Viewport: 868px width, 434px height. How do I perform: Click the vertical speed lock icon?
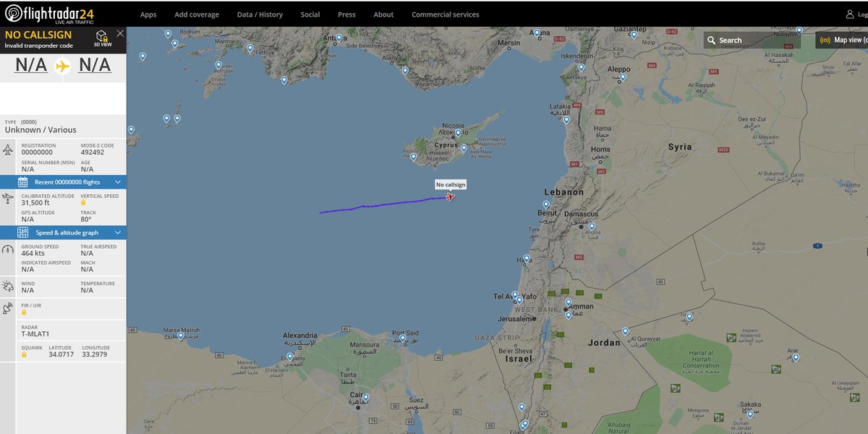[x=82, y=203]
